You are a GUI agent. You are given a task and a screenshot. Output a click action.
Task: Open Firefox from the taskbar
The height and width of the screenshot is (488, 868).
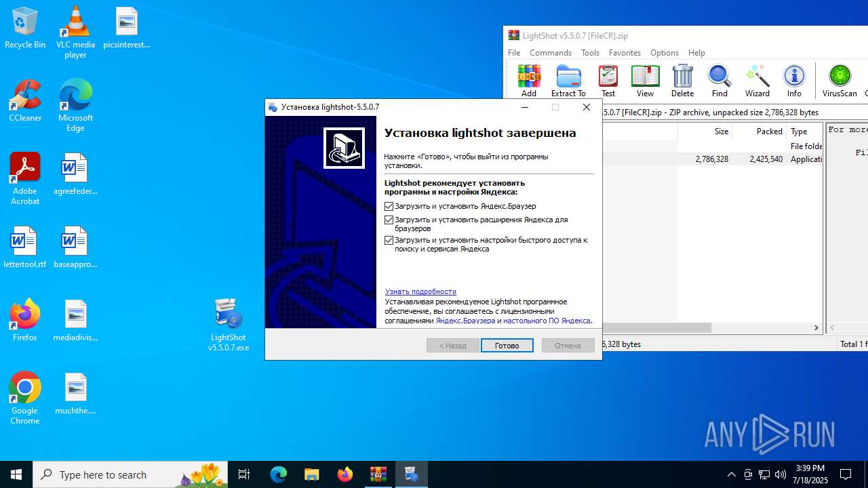(345, 474)
